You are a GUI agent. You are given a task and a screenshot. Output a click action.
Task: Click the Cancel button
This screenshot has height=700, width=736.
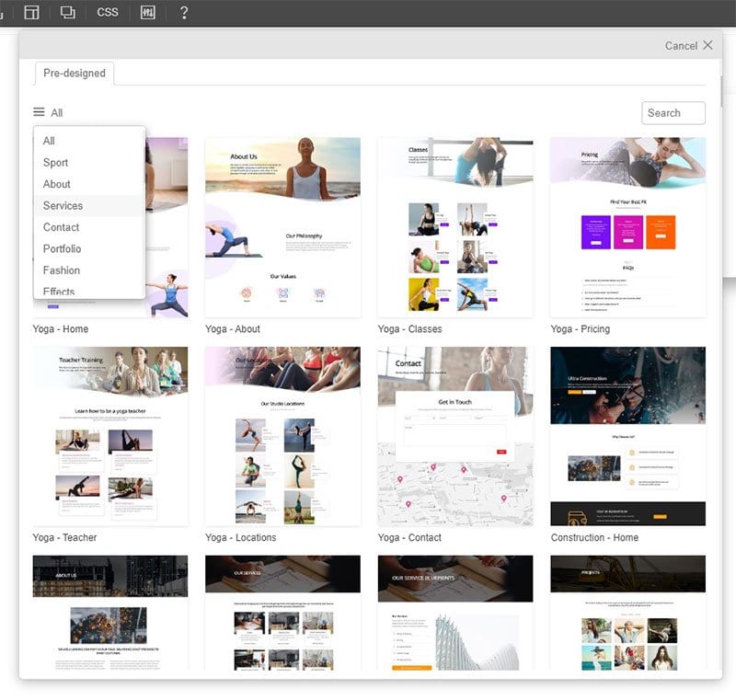coord(681,45)
